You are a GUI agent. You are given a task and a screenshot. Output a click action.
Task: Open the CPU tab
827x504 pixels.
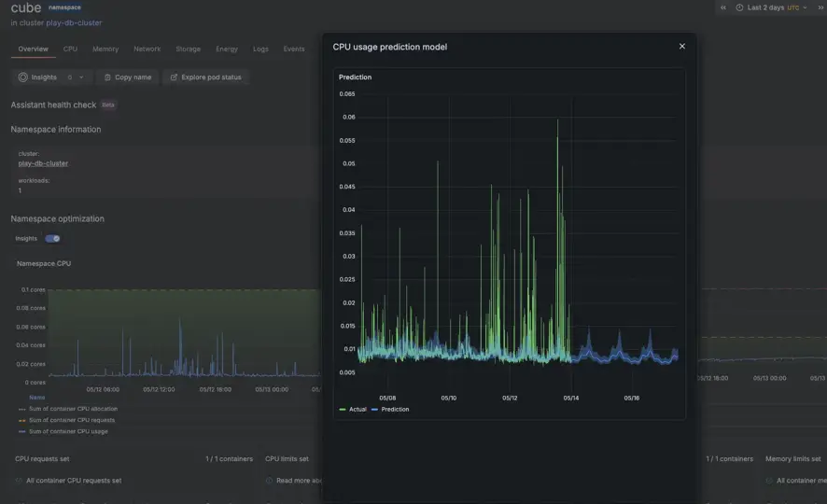(x=70, y=49)
